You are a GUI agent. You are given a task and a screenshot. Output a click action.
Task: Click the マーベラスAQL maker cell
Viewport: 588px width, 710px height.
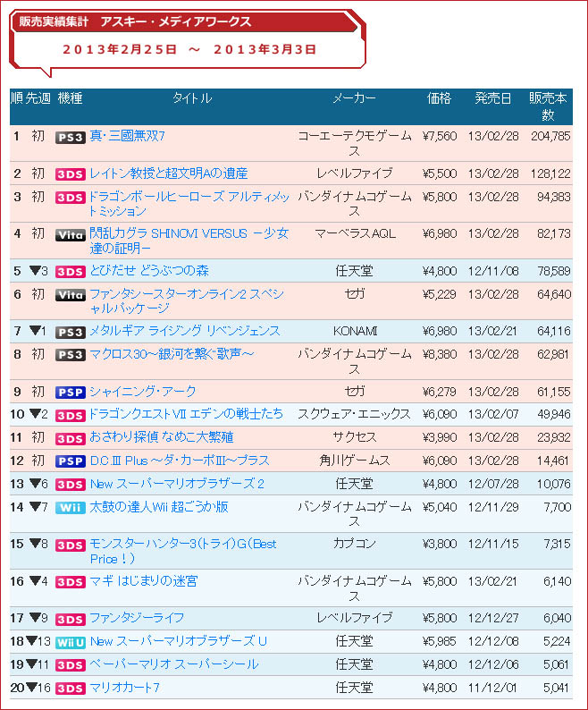tap(355, 233)
